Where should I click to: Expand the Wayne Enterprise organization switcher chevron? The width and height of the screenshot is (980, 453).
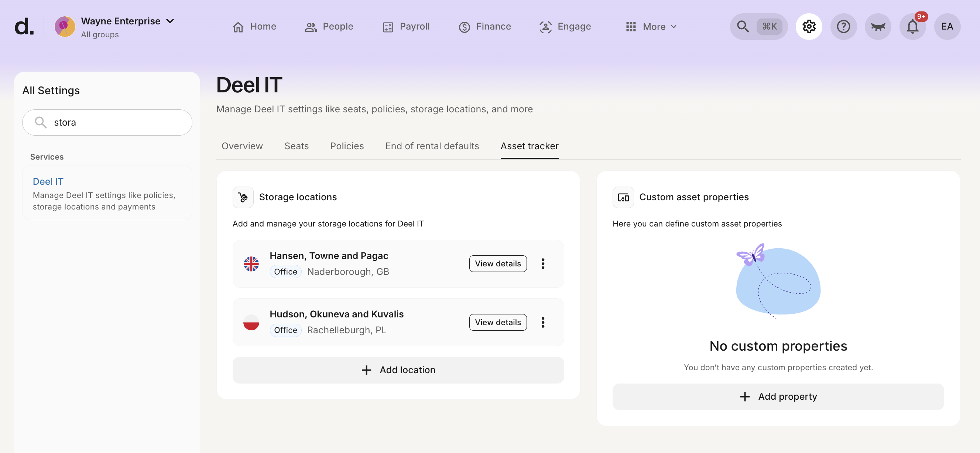point(171,21)
